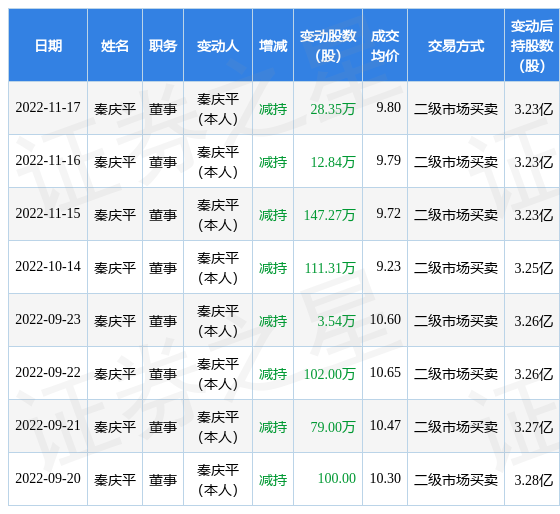Click the 成交均价 column header
Screen dimensions: 560x514
coord(385,46)
